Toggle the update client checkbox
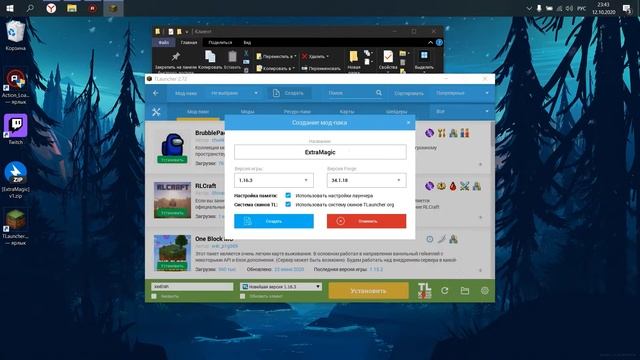Viewport: 640px width, 360px height. click(x=242, y=296)
